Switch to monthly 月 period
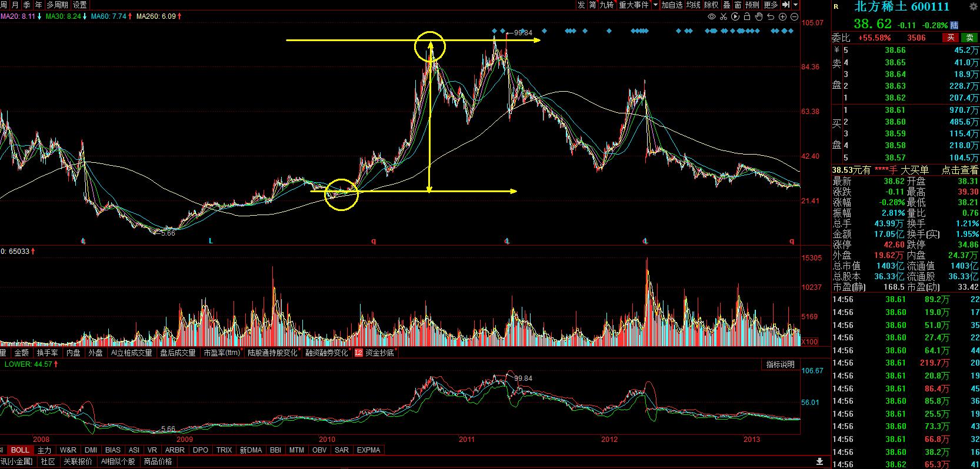The width and height of the screenshot is (980, 469). (15, 5)
